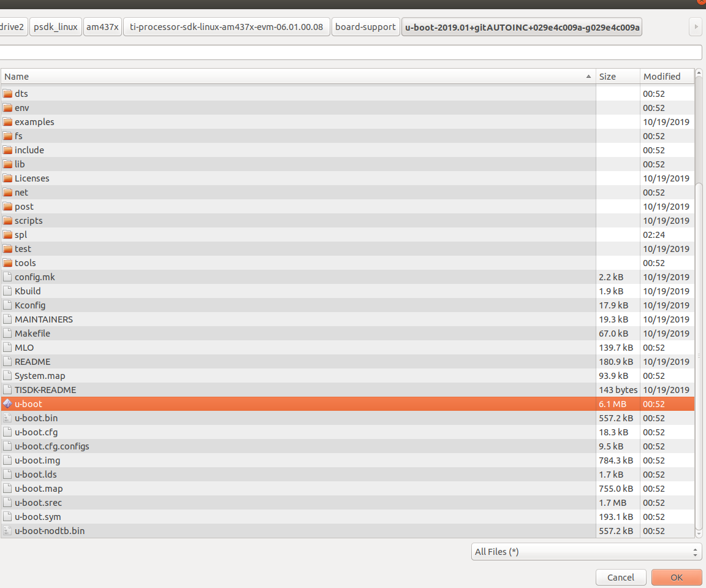Click the u-boot-nodtb.bin file icon
Viewport: 706px width, 588px height.
point(7,531)
